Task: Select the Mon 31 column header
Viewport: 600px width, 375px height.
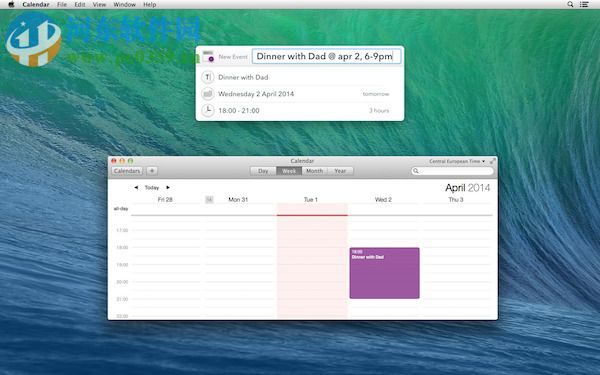Action: (x=238, y=200)
